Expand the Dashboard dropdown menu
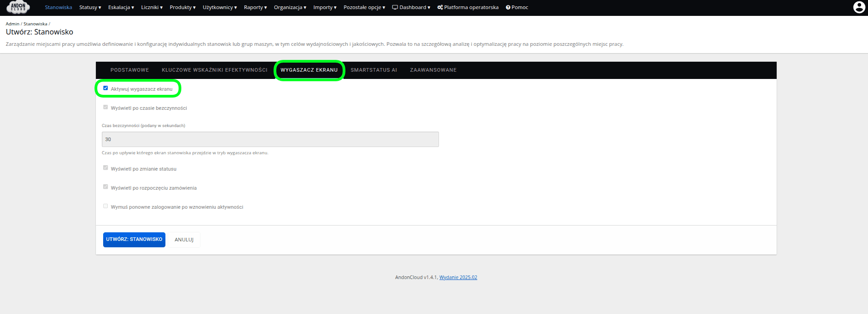Screen dimensions: 868x314 tap(411, 7)
